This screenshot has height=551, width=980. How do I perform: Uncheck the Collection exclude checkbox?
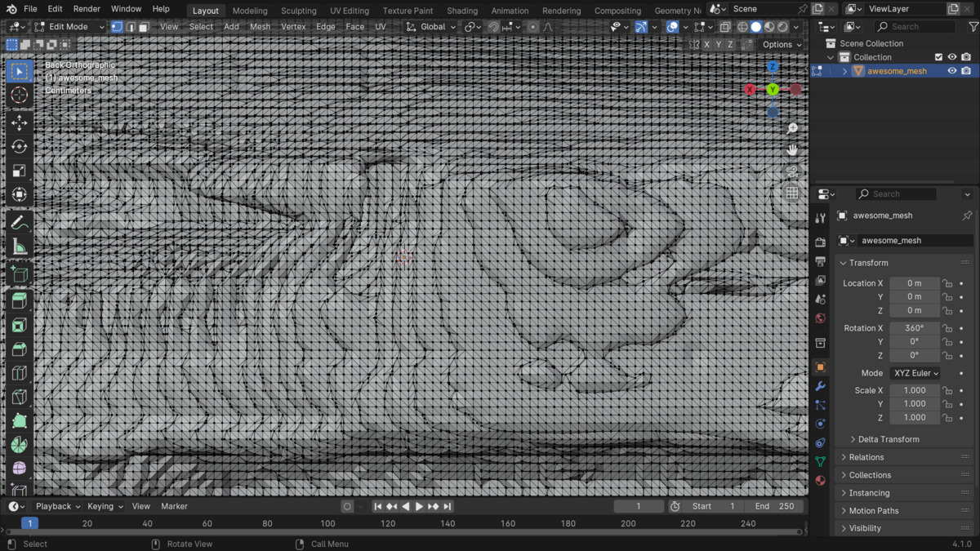click(938, 57)
